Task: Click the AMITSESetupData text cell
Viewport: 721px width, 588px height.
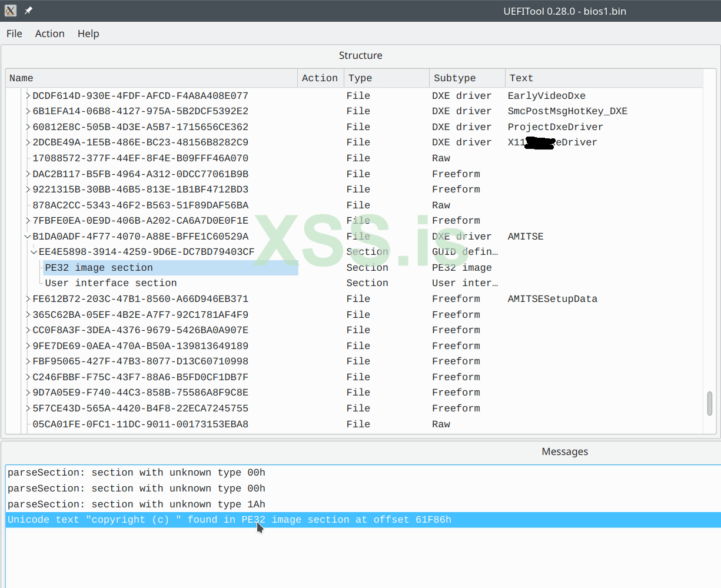Action: [x=553, y=299]
